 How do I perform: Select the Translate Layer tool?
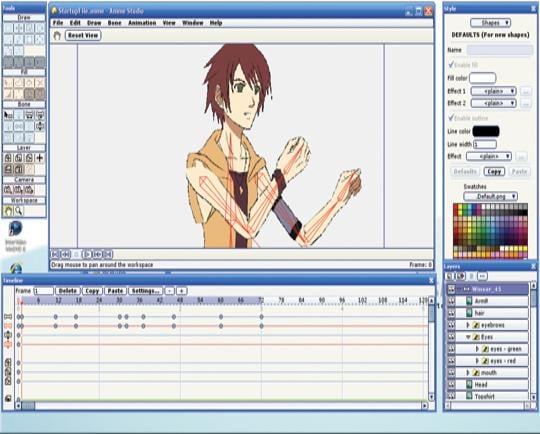(x=8, y=158)
